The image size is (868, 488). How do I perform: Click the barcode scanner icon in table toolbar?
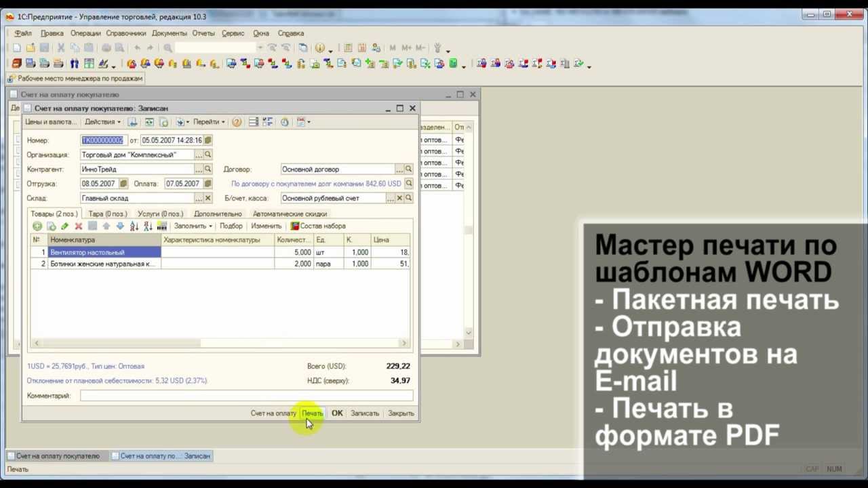click(x=162, y=226)
